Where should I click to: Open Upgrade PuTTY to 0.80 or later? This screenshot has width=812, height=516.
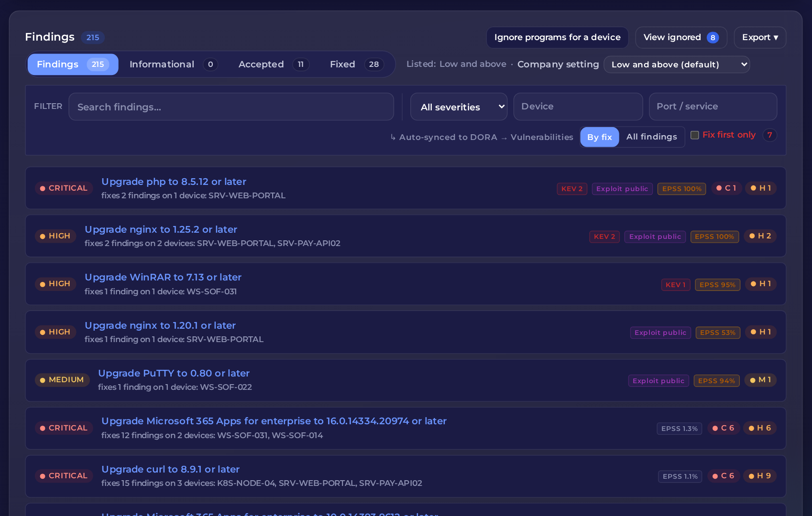click(174, 373)
